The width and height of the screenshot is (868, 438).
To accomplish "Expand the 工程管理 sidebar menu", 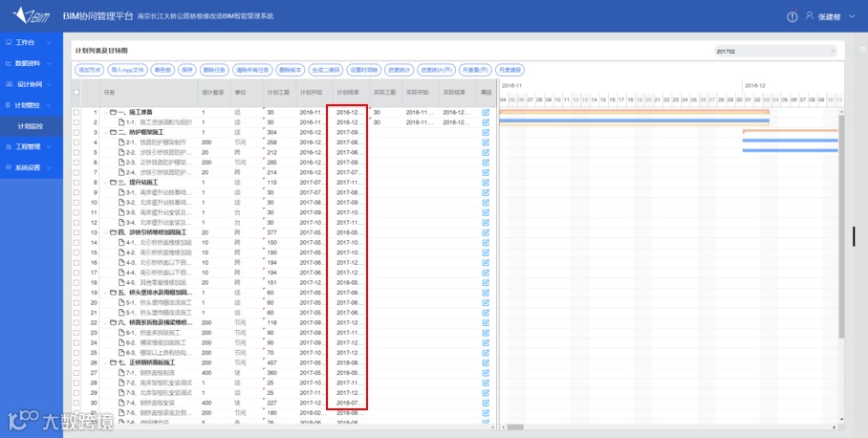I will 32,146.
